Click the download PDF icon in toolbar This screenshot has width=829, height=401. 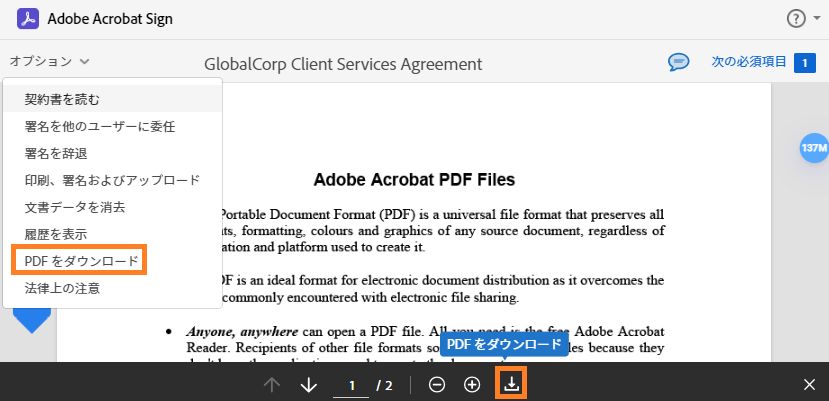pyautogui.click(x=511, y=383)
